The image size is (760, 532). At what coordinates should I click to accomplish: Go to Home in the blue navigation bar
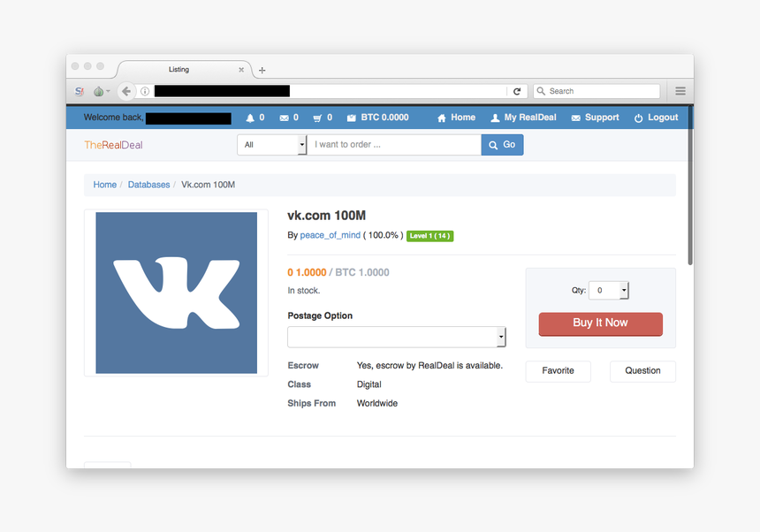(x=456, y=118)
